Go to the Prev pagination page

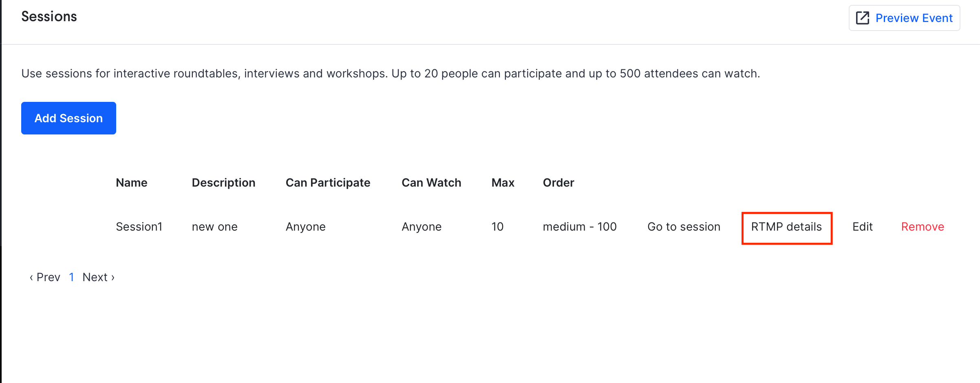(45, 277)
